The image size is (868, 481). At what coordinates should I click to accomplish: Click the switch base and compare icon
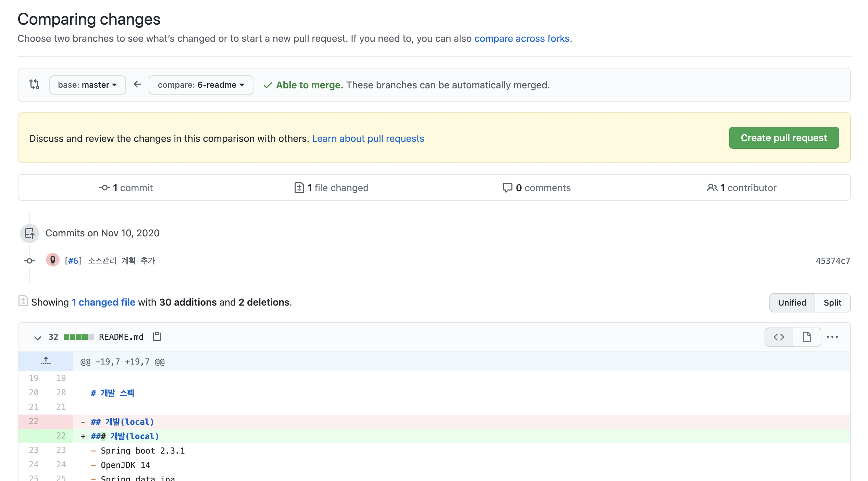pos(34,84)
